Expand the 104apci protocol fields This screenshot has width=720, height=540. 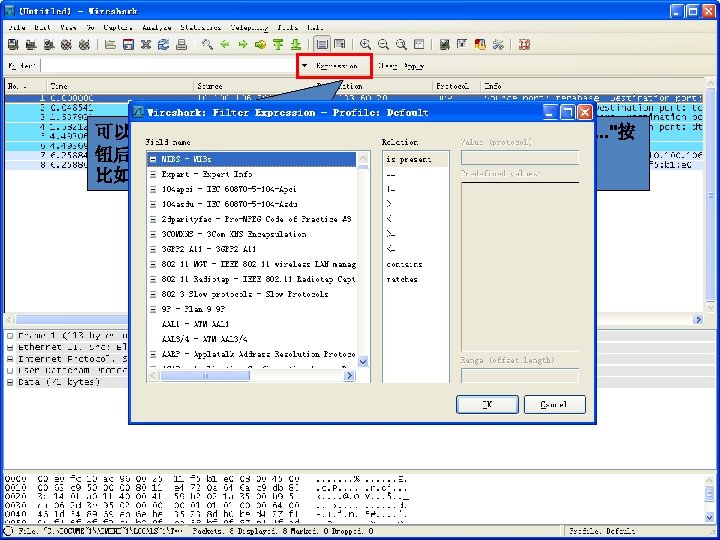153,189
